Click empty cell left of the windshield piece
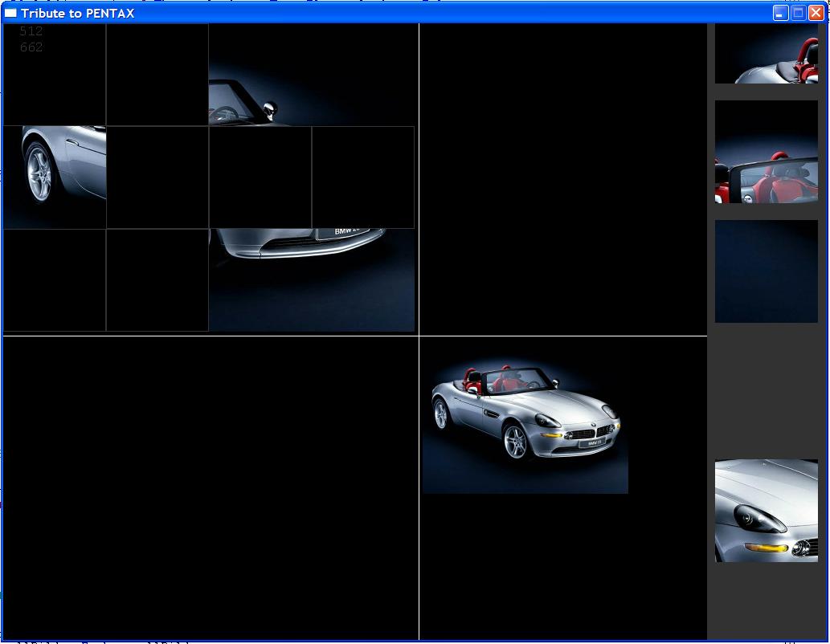 [157, 74]
